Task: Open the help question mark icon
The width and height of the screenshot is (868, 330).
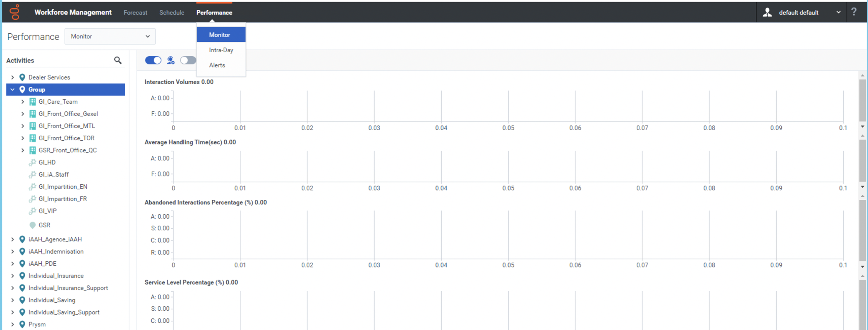Action: [854, 12]
